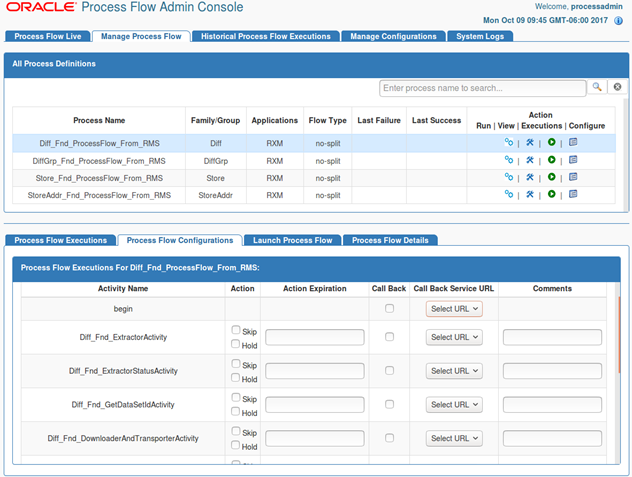View the DiffGrp_Fnd_ProcessFlow_From_RMS process
Viewport: 632px width, 477px height.
(530, 160)
